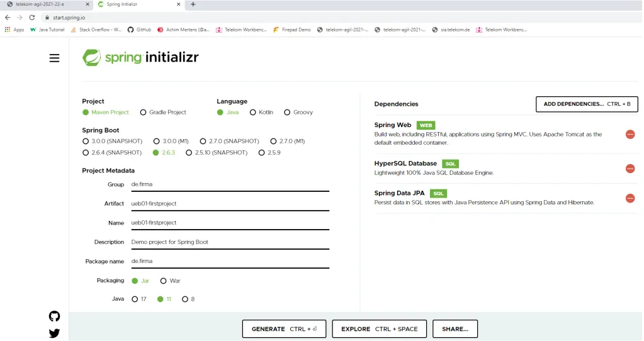Choose Java as the language

click(228, 112)
